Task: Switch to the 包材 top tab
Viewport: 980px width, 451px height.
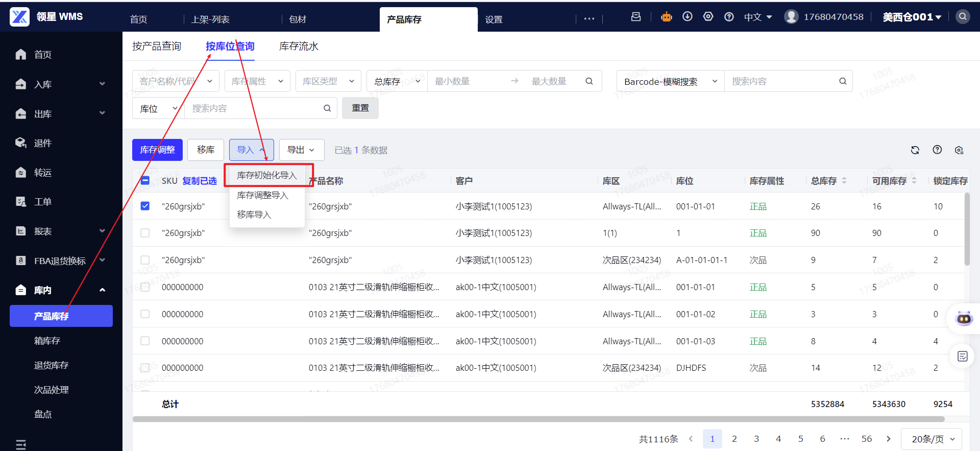Action: click(298, 19)
